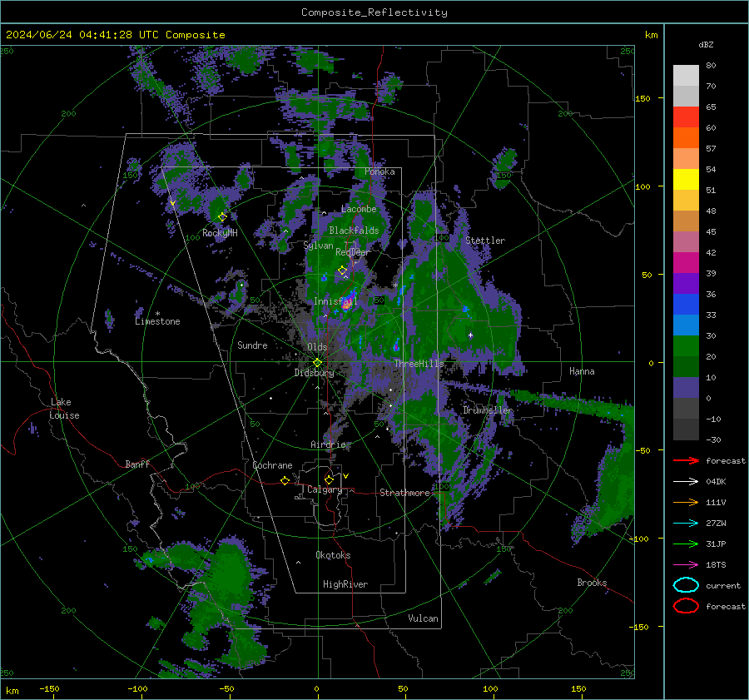
Task: Click the Sylvan label
Action: (x=318, y=246)
